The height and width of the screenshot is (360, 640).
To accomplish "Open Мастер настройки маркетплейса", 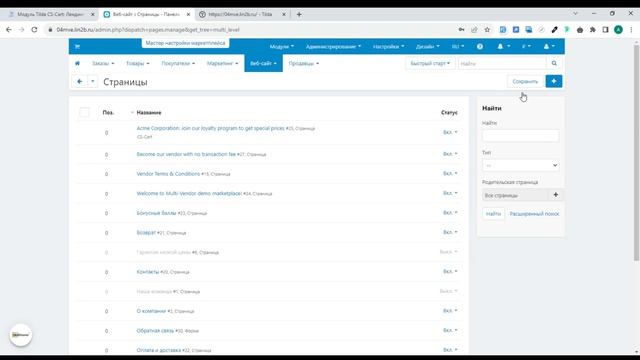I will 185,43.
